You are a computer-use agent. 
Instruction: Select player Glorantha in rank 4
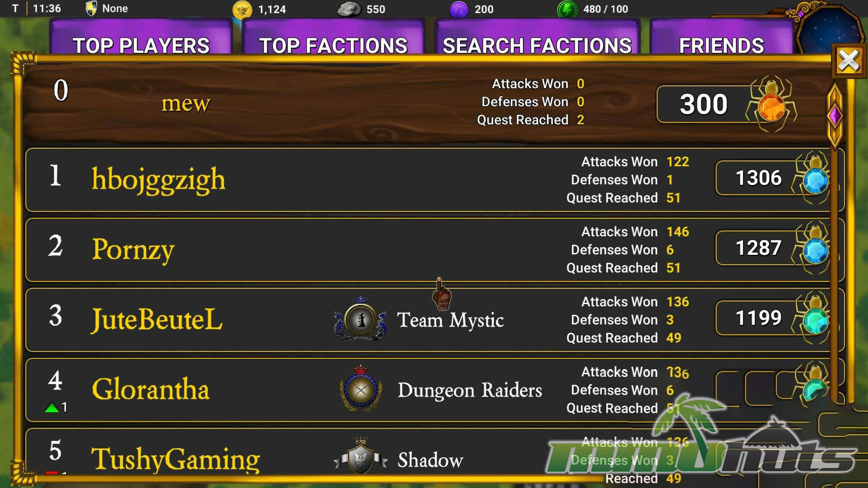tap(151, 389)
